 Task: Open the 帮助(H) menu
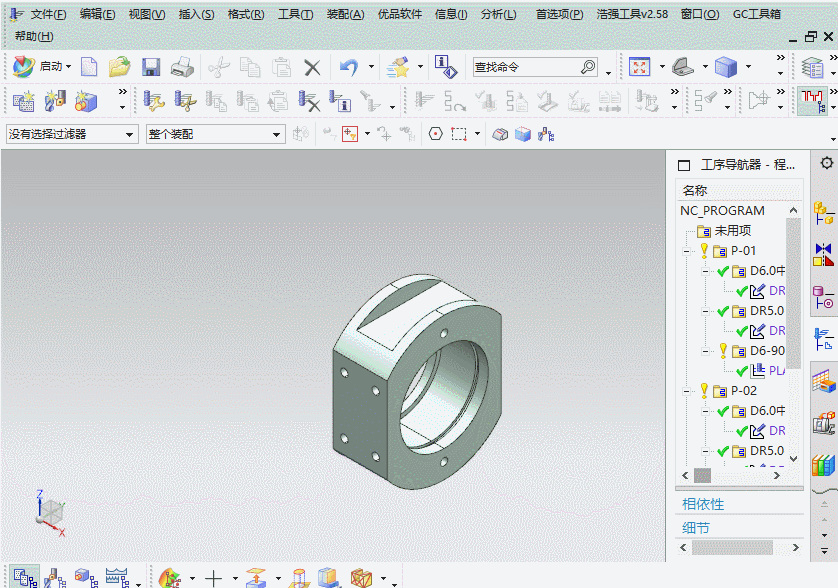(34, 36)
